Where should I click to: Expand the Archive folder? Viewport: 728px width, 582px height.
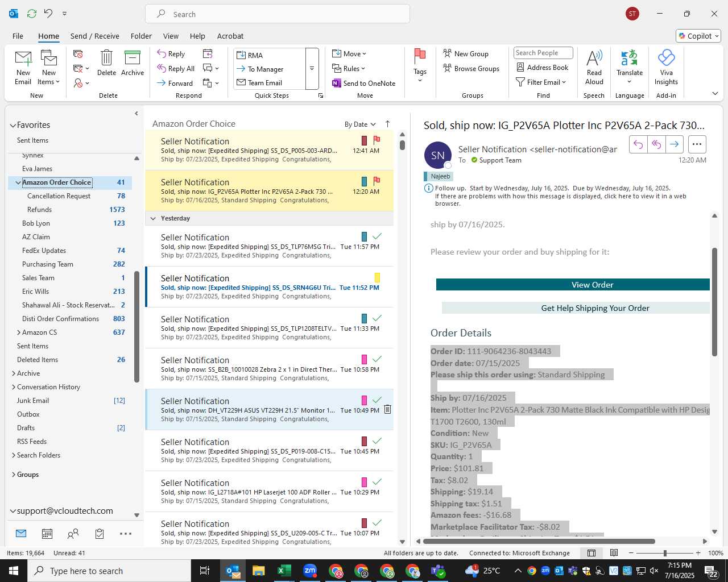pyautogui.click(x=14, y=373)
